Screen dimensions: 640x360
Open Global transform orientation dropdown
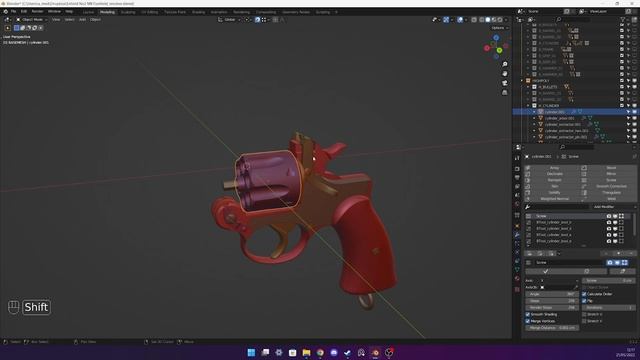[x=229, y=20]
